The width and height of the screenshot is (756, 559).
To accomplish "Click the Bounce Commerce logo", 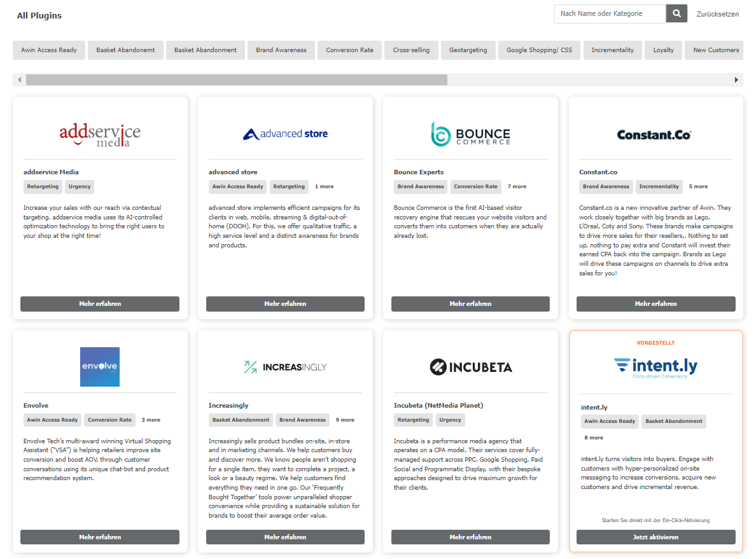I will (470, 134).
